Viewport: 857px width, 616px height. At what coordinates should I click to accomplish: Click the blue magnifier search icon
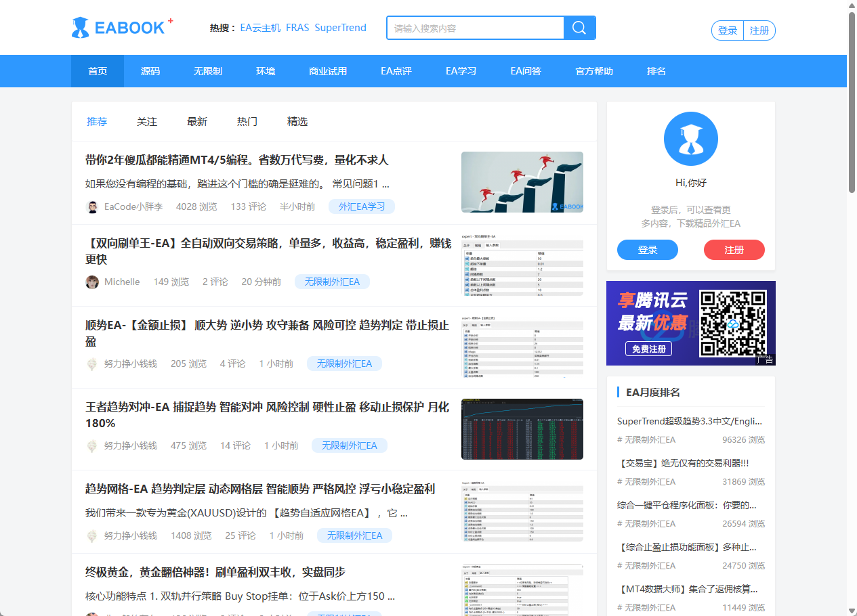(x=579, y=28)
